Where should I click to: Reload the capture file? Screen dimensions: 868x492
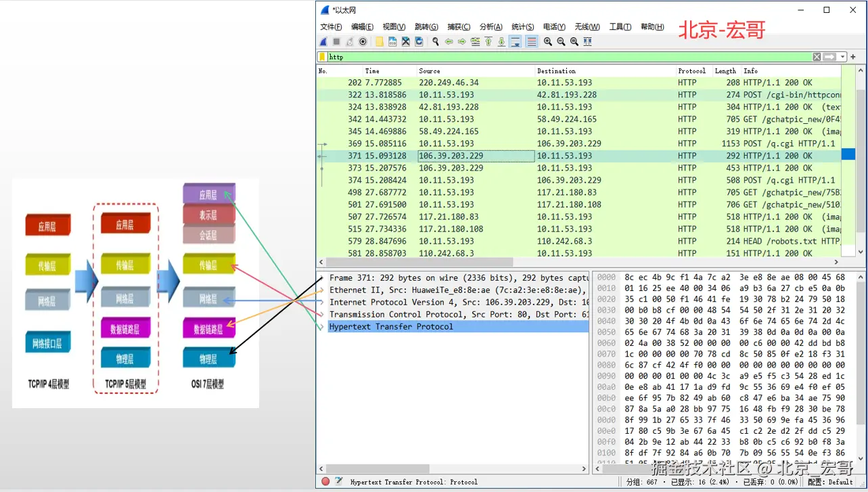(x=419, y=41)
